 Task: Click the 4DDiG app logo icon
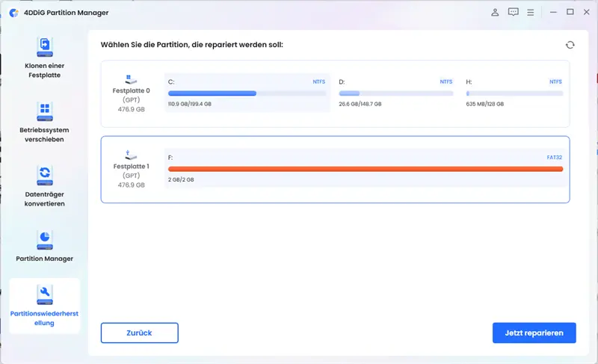point(14,13)
